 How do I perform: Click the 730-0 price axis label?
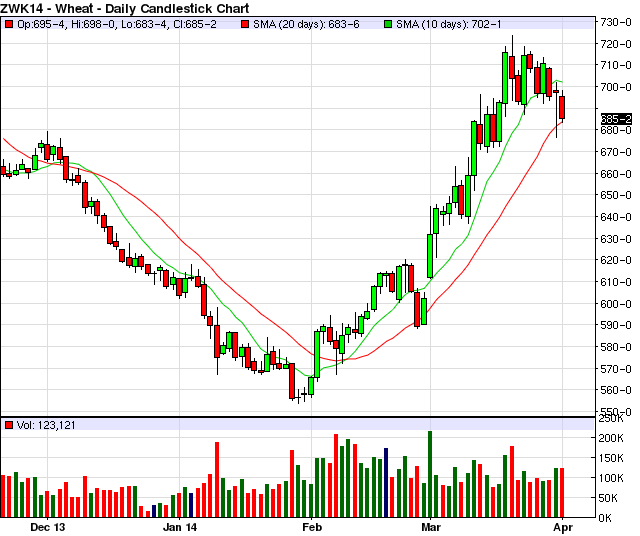(x=616, y=22)
